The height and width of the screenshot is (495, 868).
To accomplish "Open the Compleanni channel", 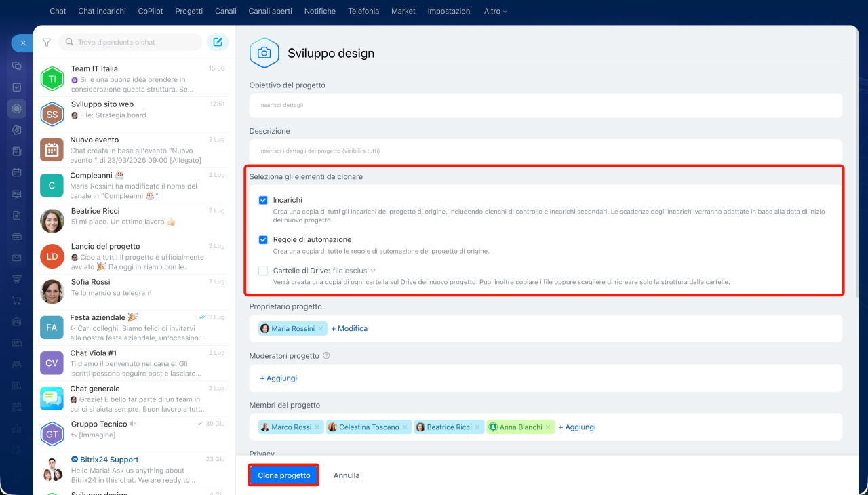I will tap(134, 185).
